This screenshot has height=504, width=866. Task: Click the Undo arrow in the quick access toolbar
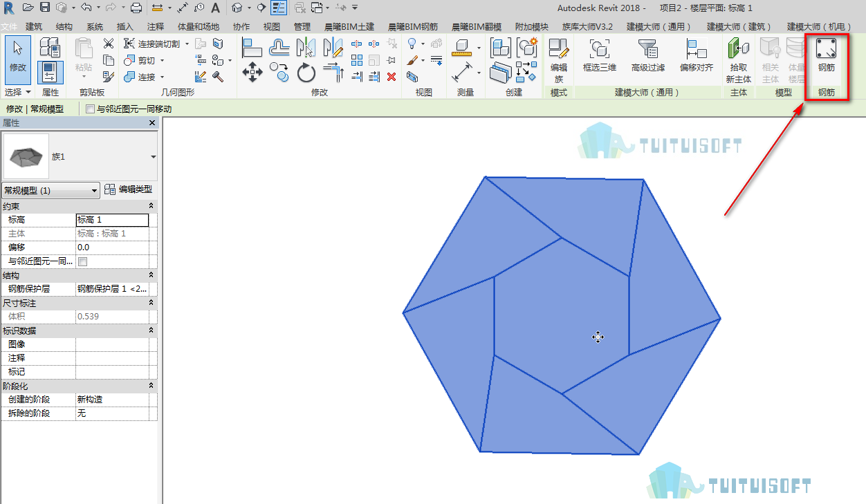click(86, 8)
